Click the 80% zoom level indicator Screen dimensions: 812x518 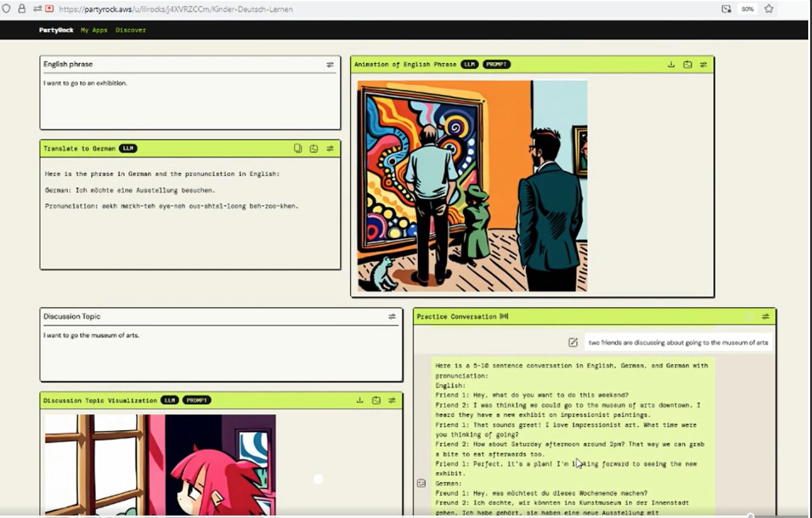point(747,9)
